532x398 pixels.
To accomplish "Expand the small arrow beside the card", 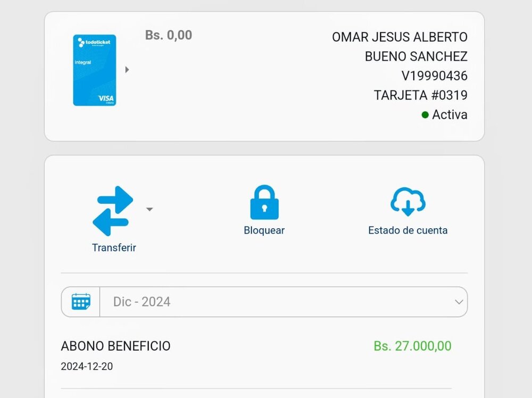I will point(127,70).
